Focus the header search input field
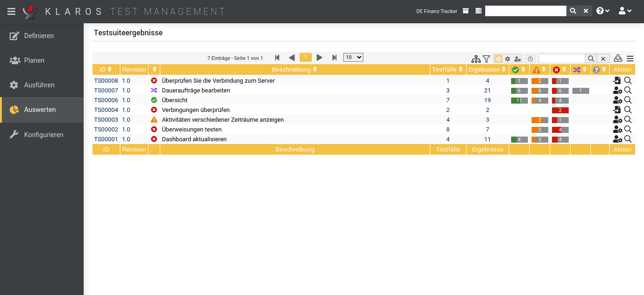Screen dimensions: 644x295 (x=526, y=11)
